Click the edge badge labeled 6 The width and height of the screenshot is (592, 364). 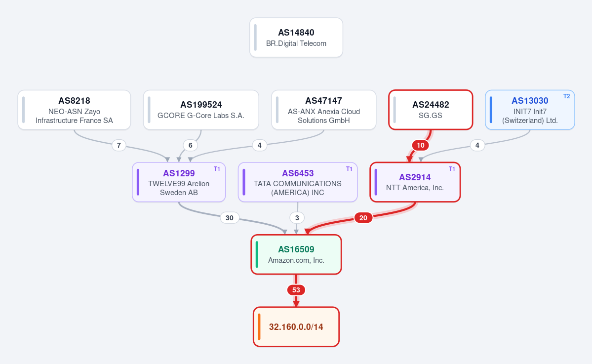pyautogui.click(x=190, y=145)
